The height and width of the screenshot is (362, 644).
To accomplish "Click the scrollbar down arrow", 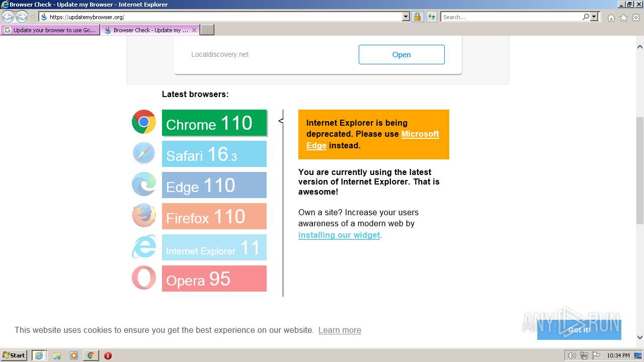I will [x=640, y=337].
